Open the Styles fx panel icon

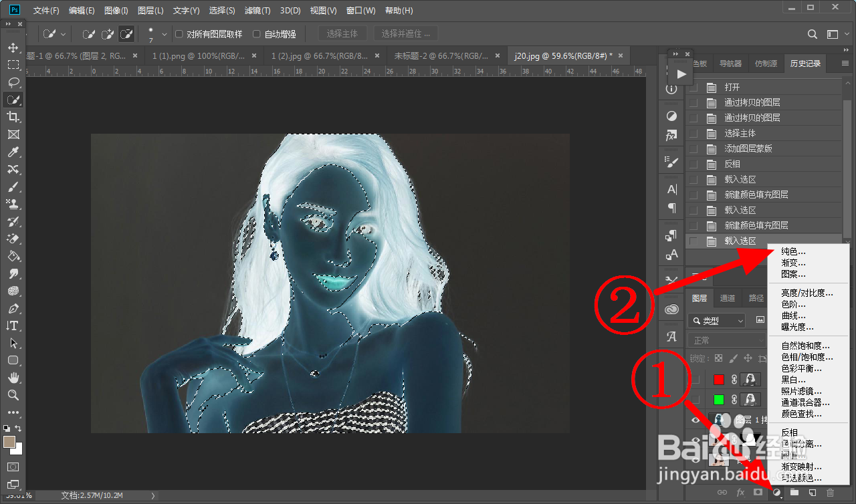672,135
